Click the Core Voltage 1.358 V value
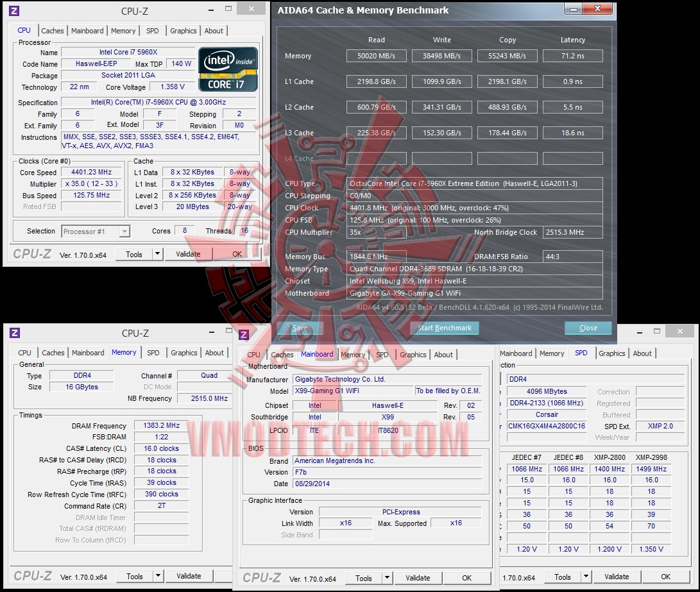Viewport: 700px width, 592px height. point(173,87)
